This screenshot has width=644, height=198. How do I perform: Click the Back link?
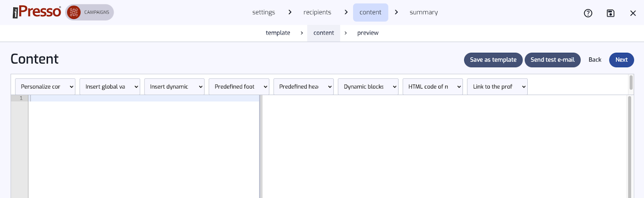tap(595, 60)
